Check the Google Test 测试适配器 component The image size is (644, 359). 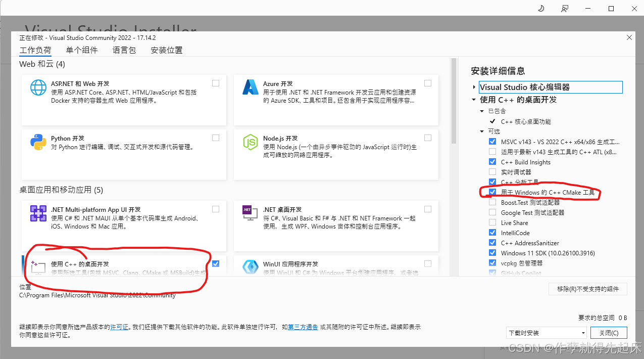[x=492, y=212]
